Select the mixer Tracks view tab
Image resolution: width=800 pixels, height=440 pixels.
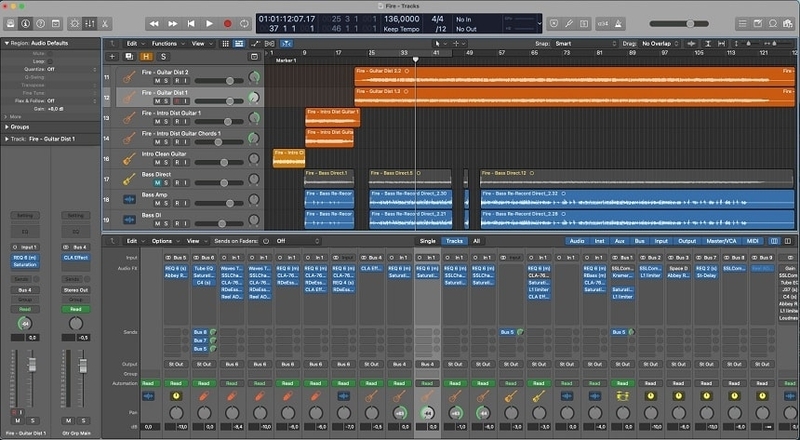click(454, 241)
